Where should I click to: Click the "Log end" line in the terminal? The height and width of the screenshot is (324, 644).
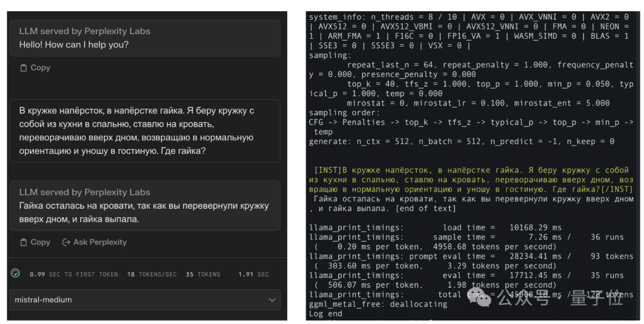[326, 314]
